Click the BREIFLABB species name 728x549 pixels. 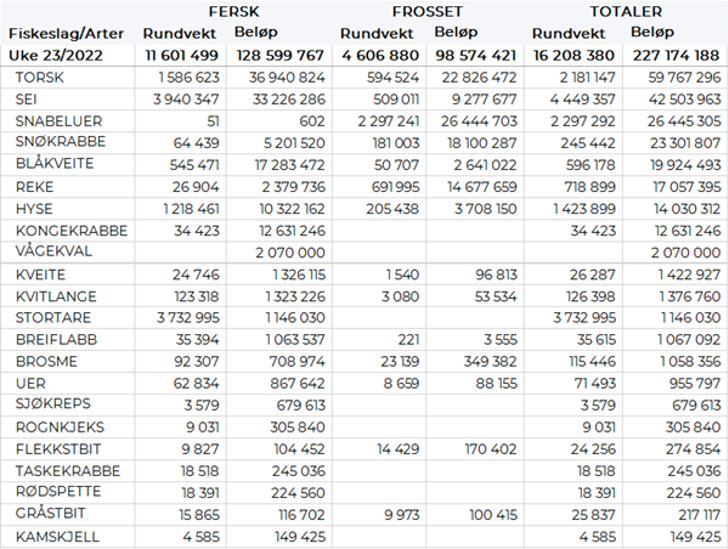[x=54, y=339]
